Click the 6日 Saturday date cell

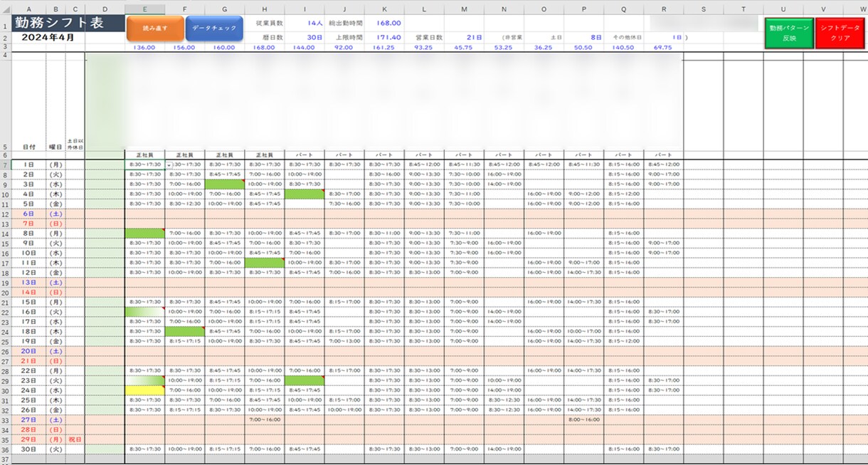coord(28,214)
